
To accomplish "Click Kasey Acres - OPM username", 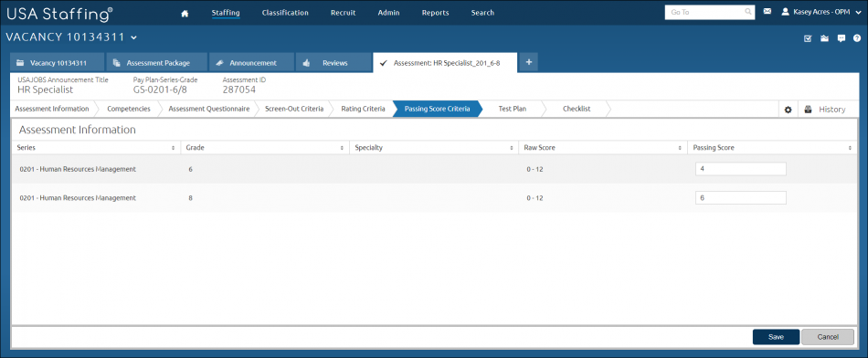I will pyautogui.click(x=821, y=12).
